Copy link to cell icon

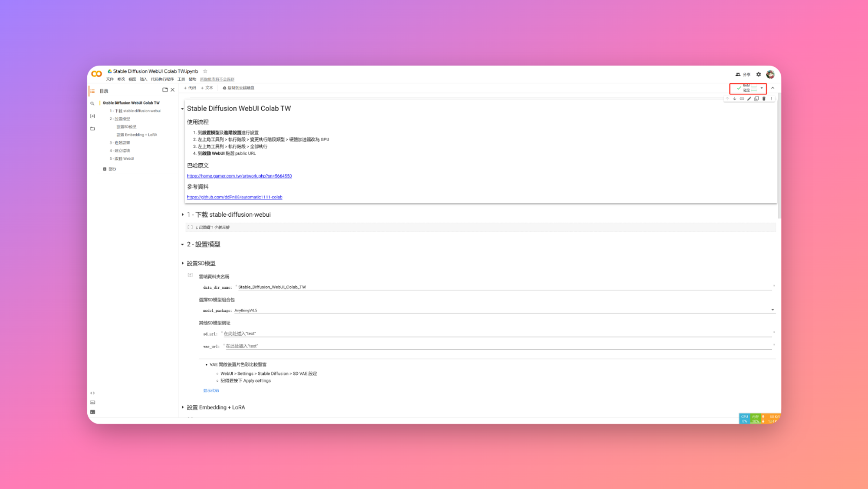742,99
